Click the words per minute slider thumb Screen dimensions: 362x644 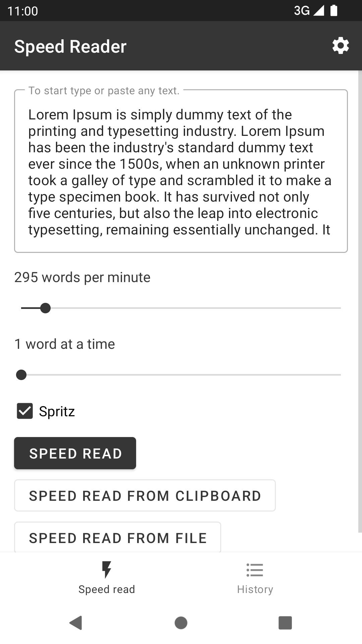(45, 308)
